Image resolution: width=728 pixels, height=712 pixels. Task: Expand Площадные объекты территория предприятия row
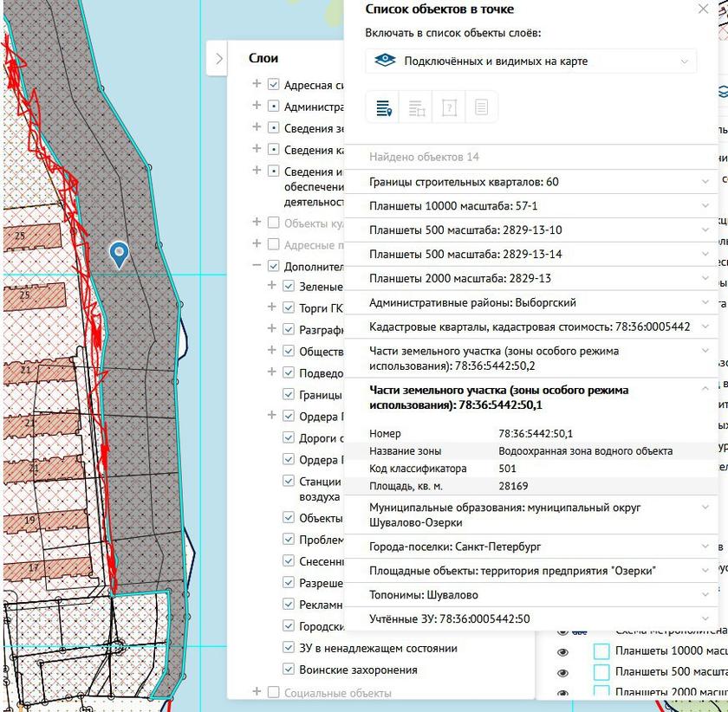531,571
